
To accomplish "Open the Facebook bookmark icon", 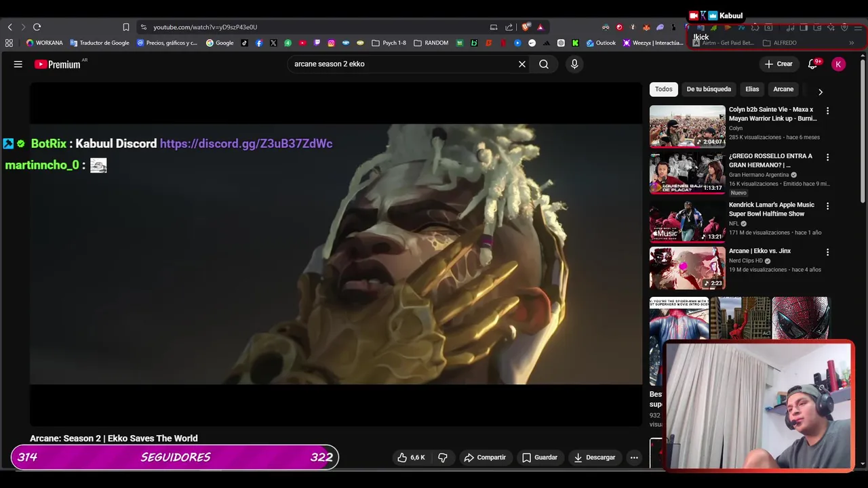I will (259, 43).
